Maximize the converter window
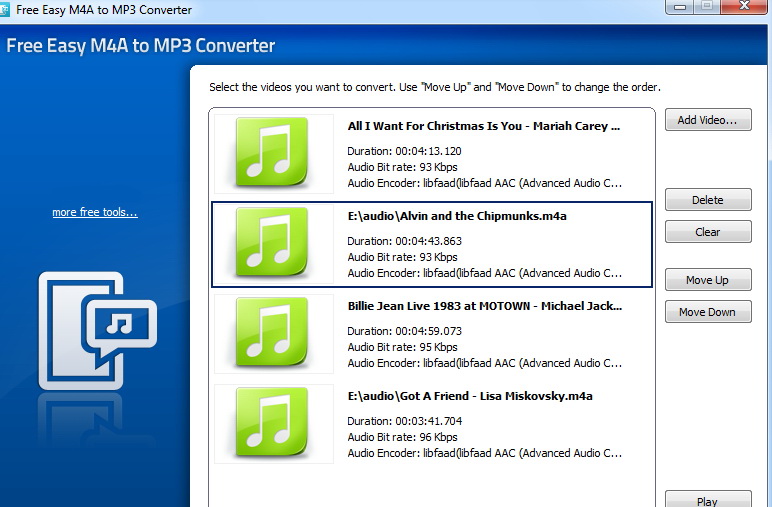Image resolution: width=772 pixels, height=507 pixels. click(x=708, y=6)
